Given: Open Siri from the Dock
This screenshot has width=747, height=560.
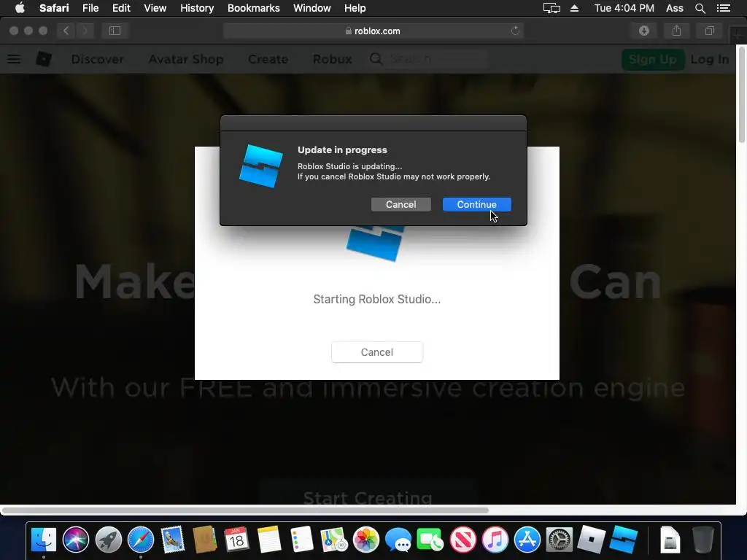Looking at the screenshot, I should [76, 540].
